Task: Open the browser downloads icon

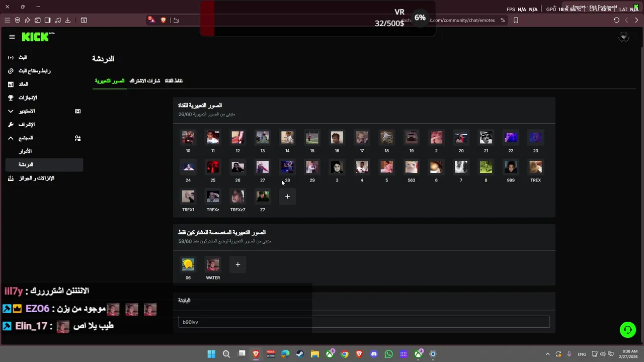Action: point(67,20)
